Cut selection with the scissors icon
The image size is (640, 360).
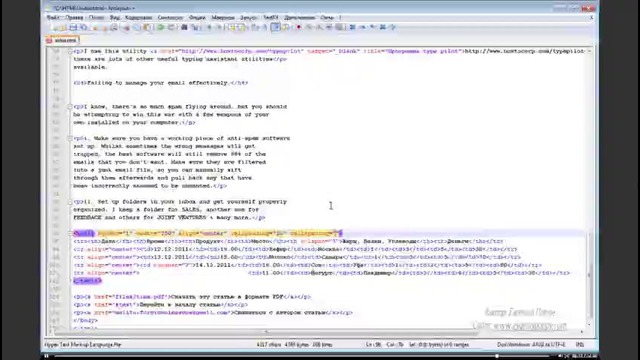point(126,27)
